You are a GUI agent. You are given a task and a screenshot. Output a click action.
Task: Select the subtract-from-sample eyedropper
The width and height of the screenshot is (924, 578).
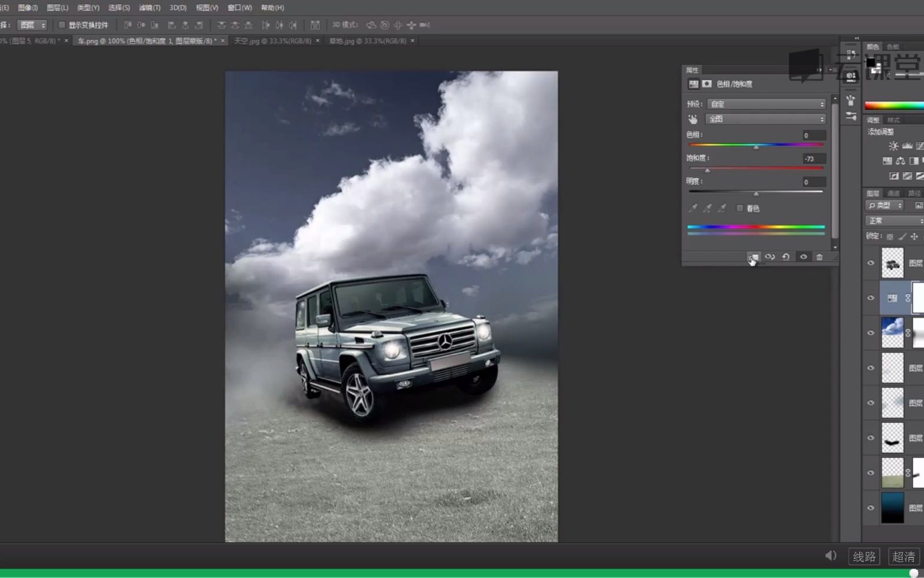click(x=721, y=208)
